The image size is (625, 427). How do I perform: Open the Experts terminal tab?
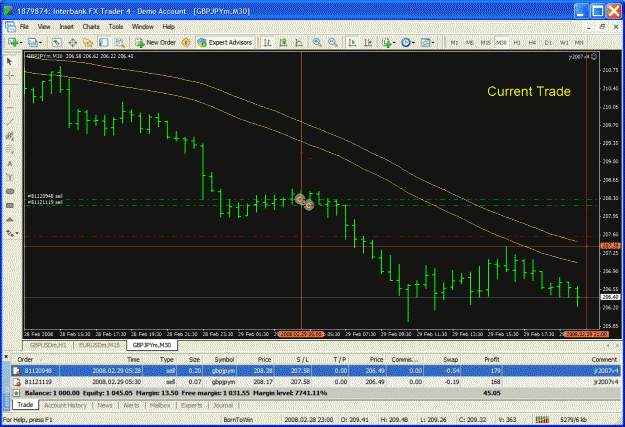point(192,405)
